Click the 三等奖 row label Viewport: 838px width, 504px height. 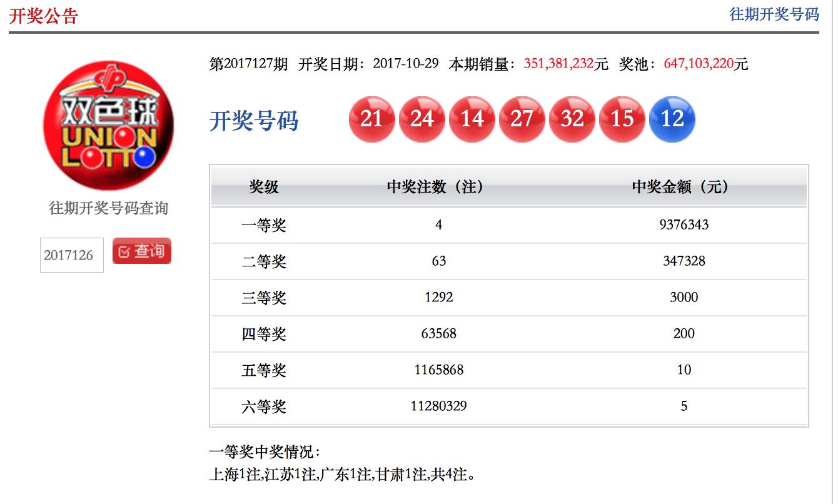tap(264, 298)
